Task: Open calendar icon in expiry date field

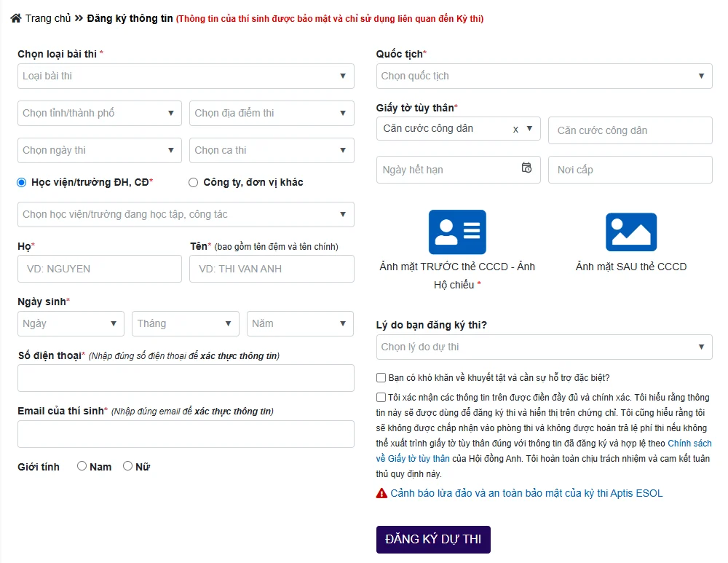Action: [x=526, y=168]
